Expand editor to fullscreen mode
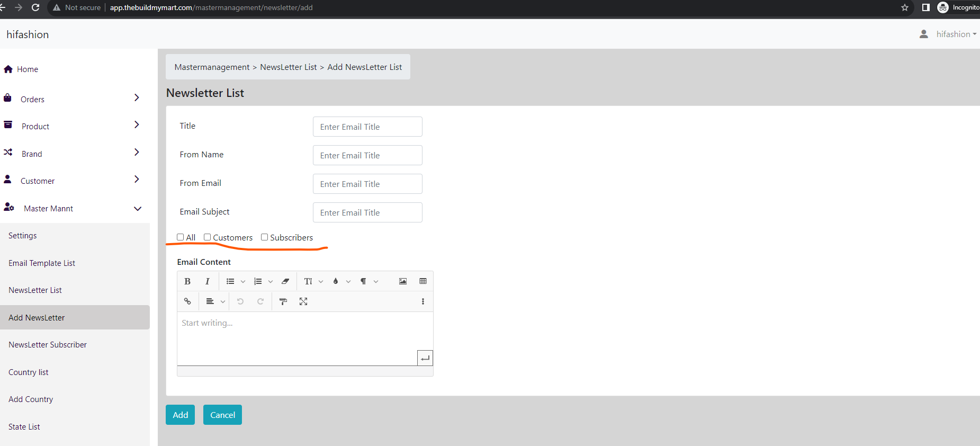This screenshot has width=980, height=446. (303, 301)
